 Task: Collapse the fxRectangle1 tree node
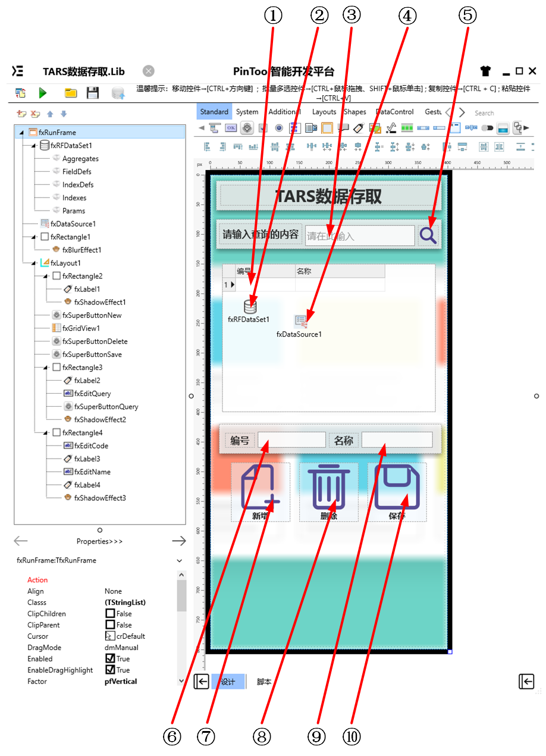[34, 237]
